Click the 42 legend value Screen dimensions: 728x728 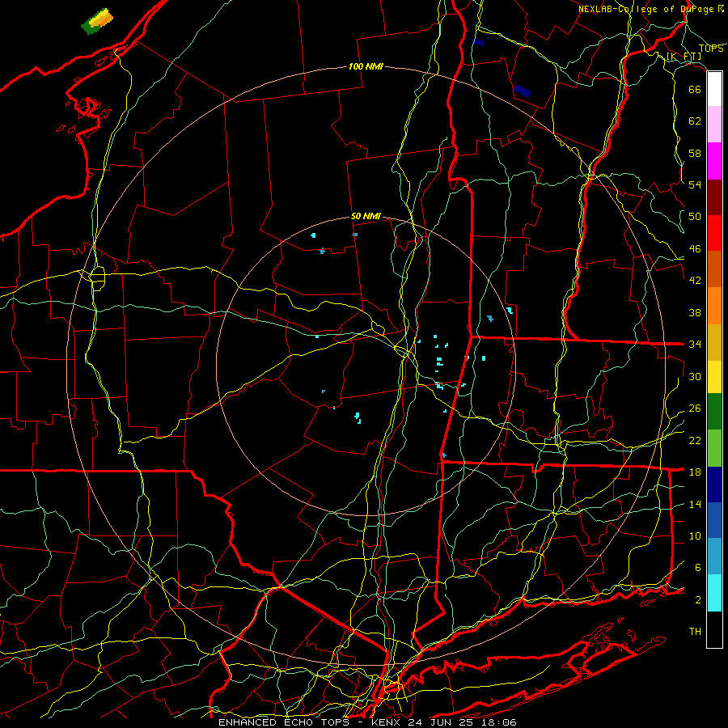pos(695,280)
